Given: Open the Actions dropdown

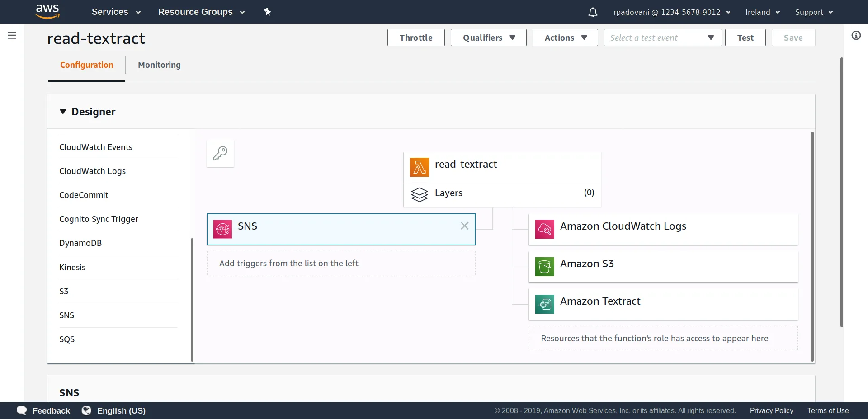Looking at the screenshot, I should (x=565, y=38).
